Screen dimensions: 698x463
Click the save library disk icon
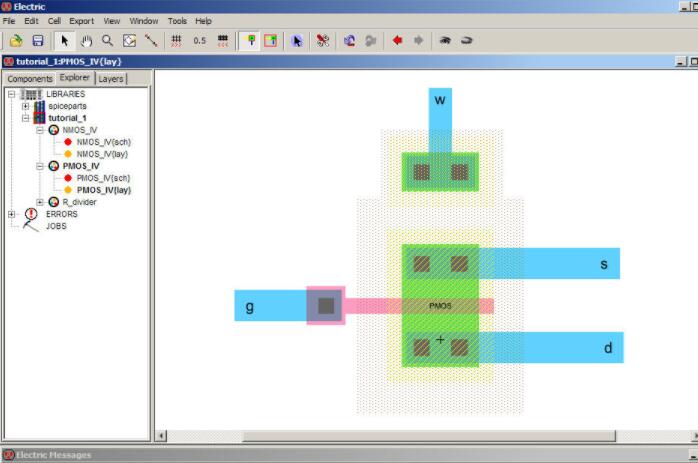click(x=37, y=41)
